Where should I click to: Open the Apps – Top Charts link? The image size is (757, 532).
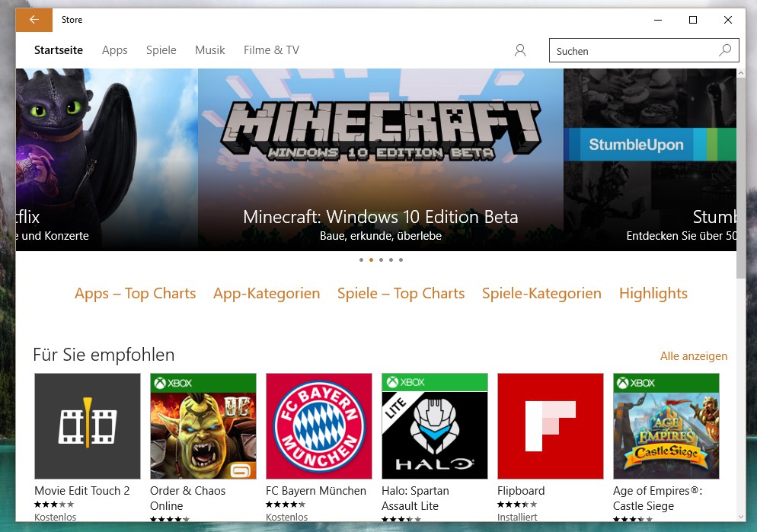click(x=136, y=294)
